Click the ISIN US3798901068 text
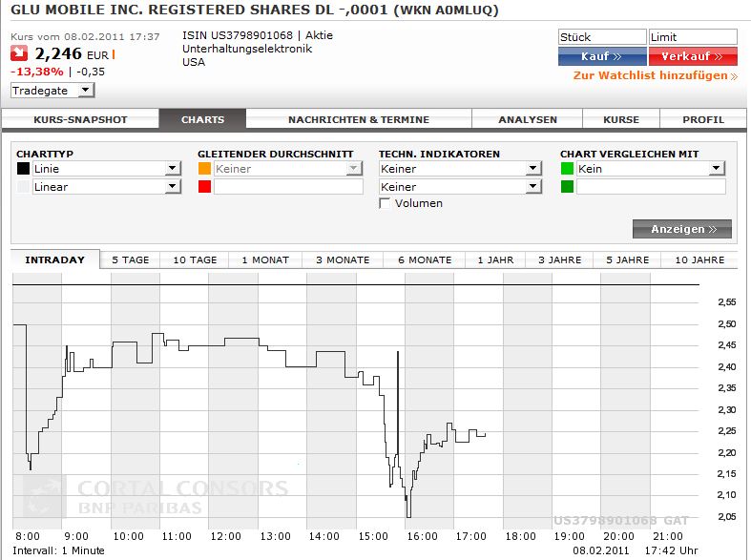The height and width of the screenshot is (560, 751). tap(237, 35)
